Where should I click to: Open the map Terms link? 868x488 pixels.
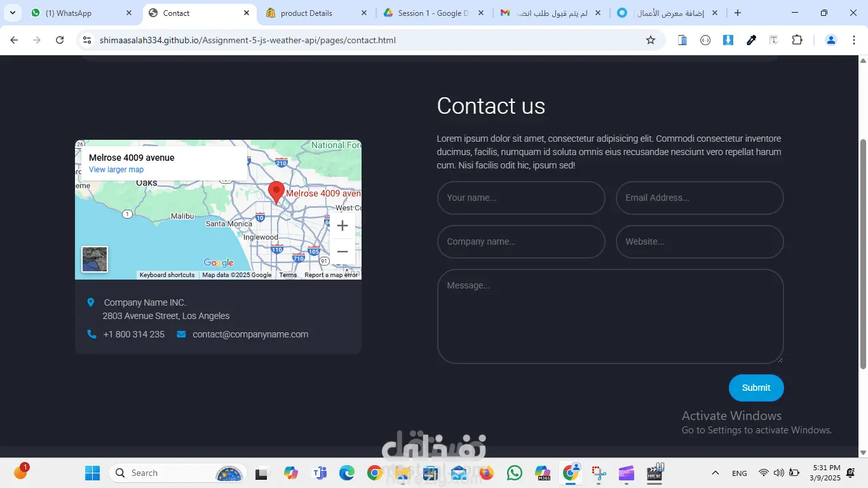pyautogui.click(x=288, y=275)
